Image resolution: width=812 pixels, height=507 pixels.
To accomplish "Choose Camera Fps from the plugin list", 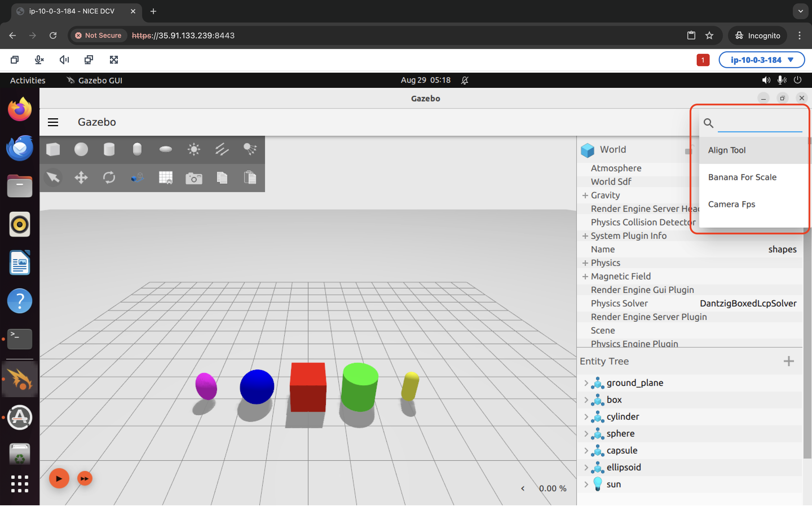I will pos(731,204).
